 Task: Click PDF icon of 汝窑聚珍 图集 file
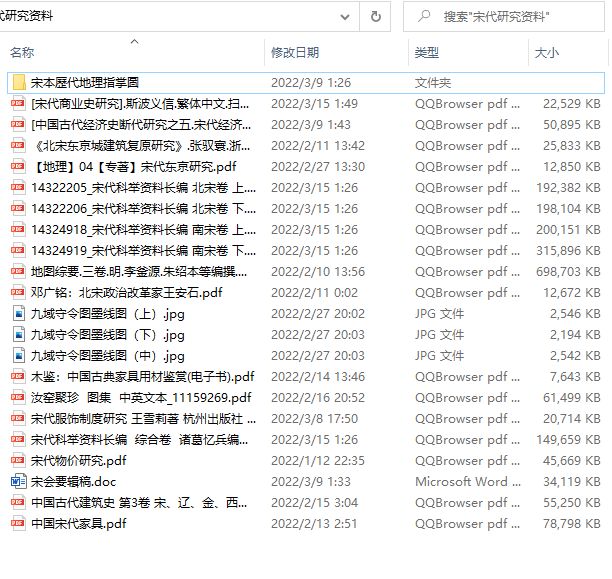[18, 398]
